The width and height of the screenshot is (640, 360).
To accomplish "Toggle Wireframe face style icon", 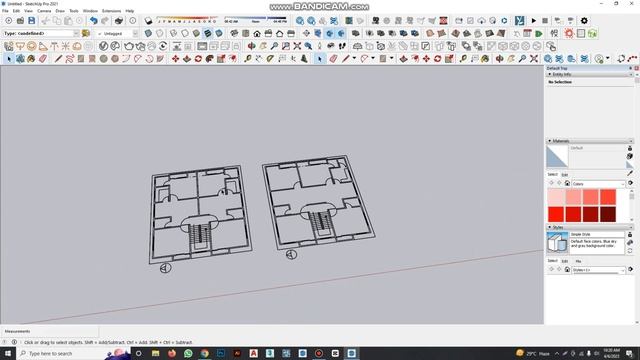I will 173,33.
